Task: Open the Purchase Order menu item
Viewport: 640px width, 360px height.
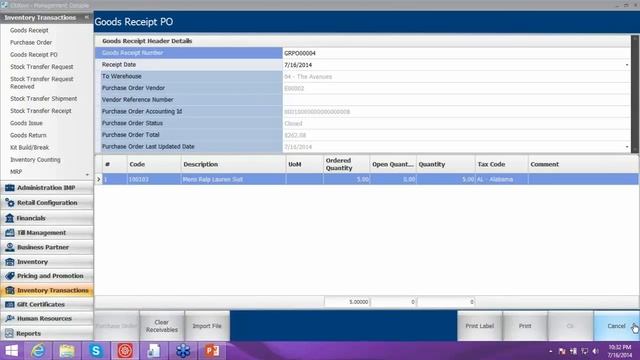Action: click(31, 42)
